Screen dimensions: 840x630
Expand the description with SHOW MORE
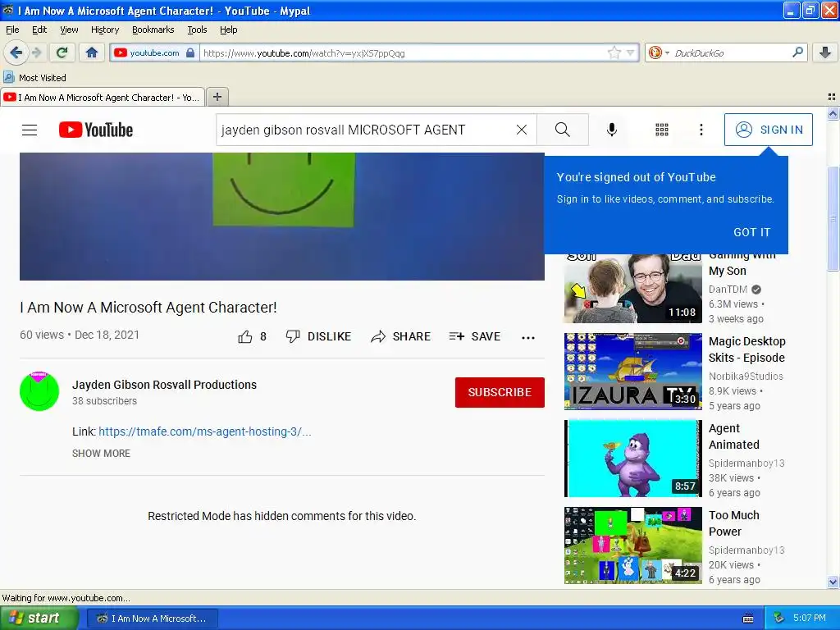point(101,453)
